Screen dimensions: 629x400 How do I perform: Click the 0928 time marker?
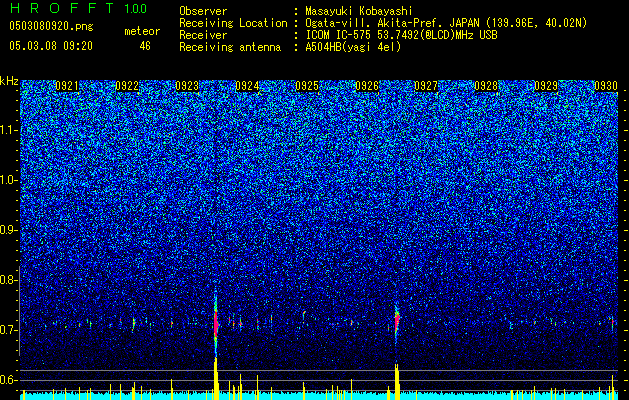pos(486,86)
